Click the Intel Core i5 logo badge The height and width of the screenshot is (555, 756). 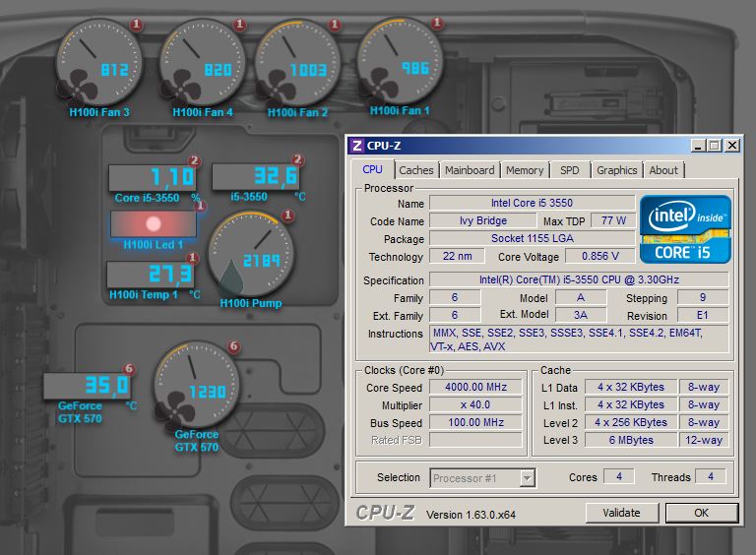(x=685, y=229)
